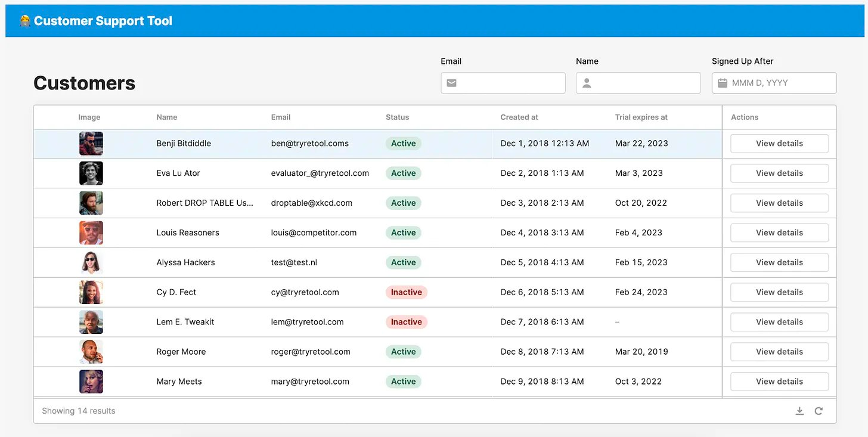Viewport: 868px width, 437px height.
Task: Select email evaluator_@tryretool.com
Action: click(320, 173)
